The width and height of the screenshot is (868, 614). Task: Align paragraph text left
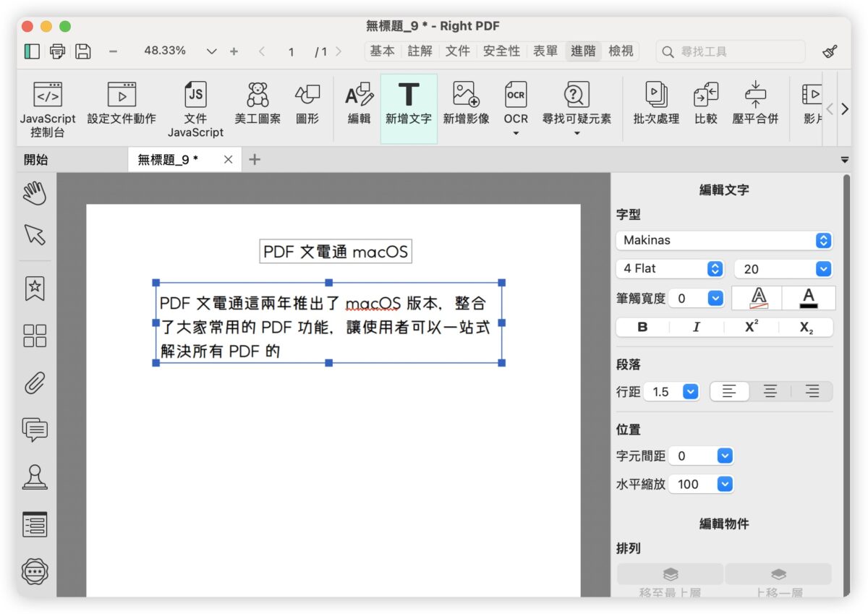pyautogui.click(x=729, y=391)
